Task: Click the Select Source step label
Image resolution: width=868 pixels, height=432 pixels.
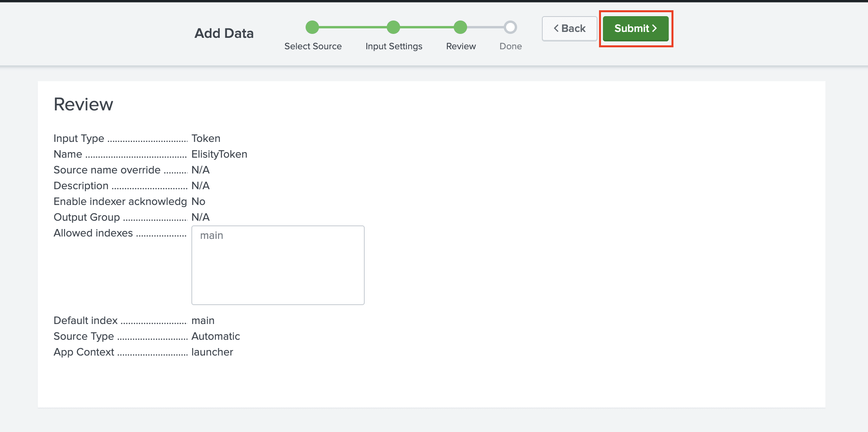Action: tap(313, 46)
